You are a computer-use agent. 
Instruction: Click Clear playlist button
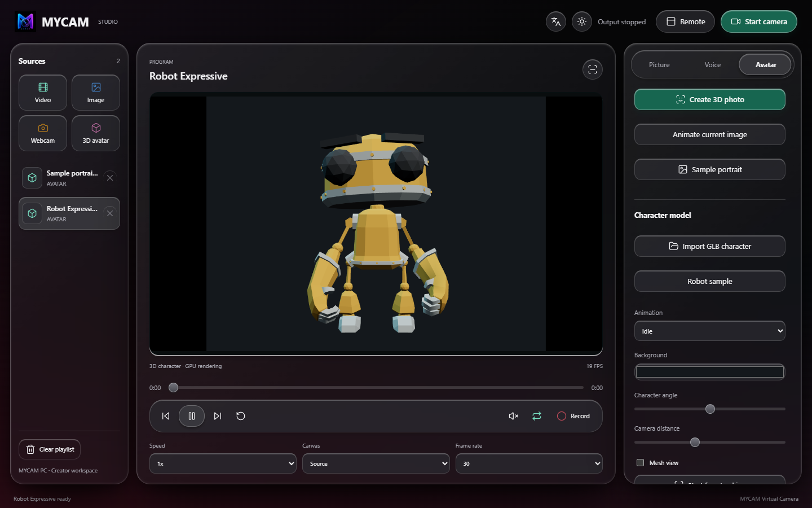(50, 449)
